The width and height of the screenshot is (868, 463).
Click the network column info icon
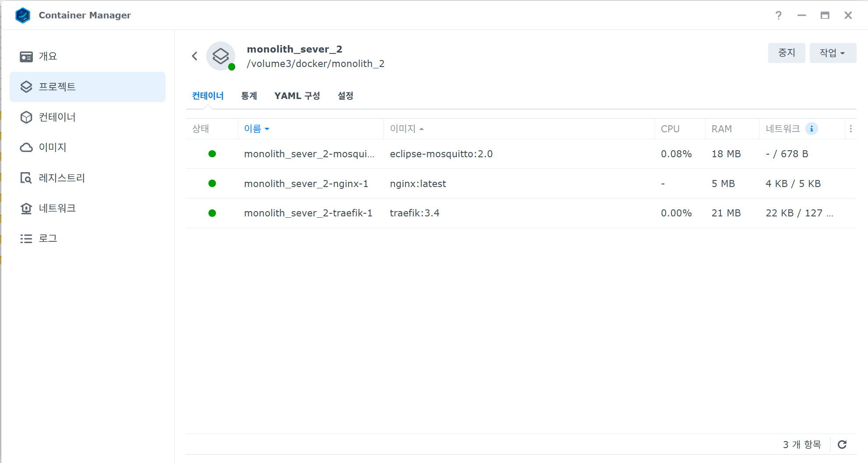812,129
